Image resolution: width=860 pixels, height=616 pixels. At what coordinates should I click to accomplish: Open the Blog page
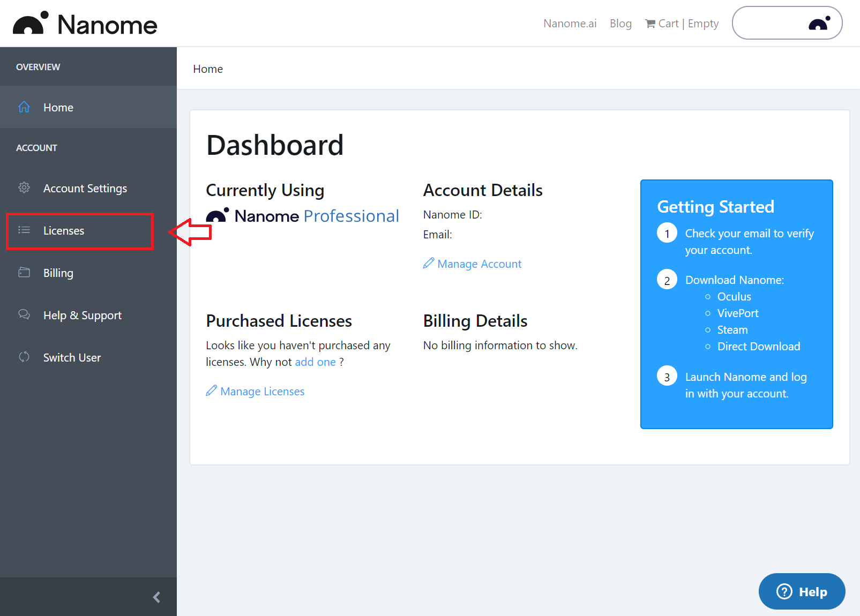coord(620,23)
